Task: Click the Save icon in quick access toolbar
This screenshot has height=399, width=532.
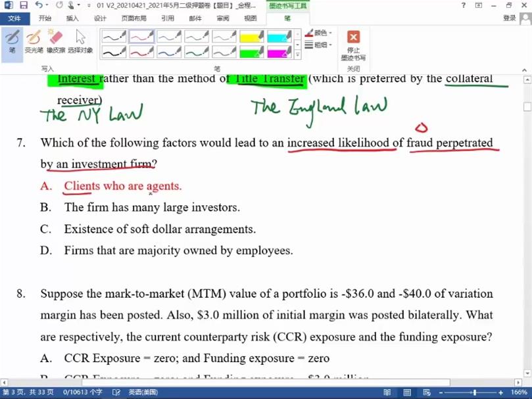Action: click(x=23, y=5)
